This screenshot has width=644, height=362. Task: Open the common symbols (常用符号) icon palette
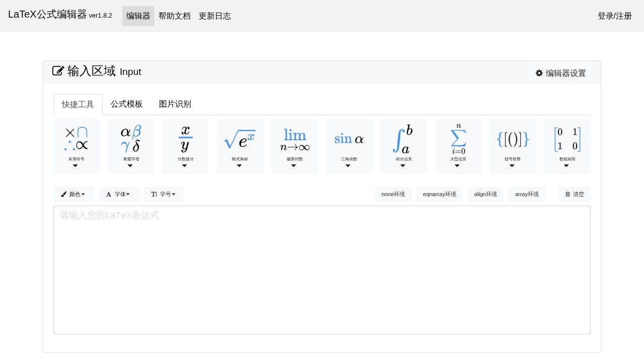click(x=76, y=146)
